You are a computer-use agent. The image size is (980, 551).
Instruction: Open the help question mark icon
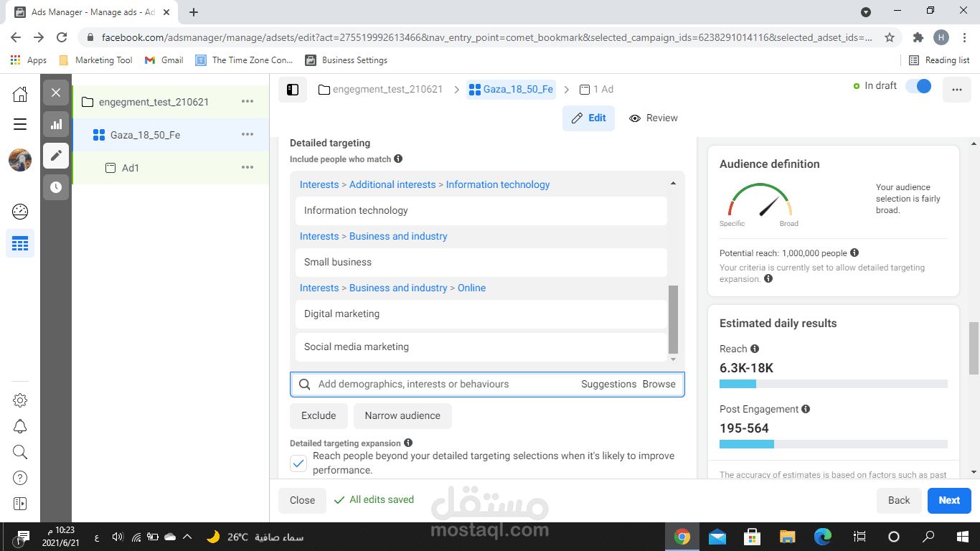pyautogui.click(x=20, y=478)
